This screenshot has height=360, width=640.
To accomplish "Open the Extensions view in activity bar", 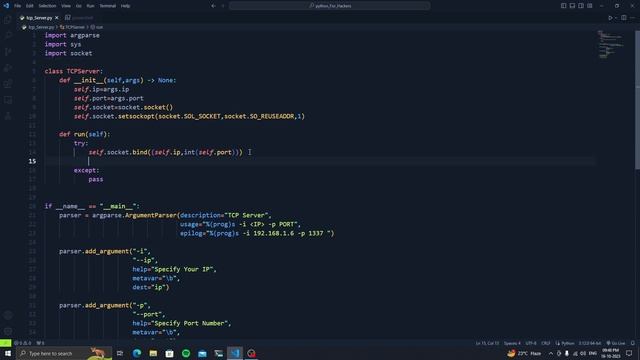I will pos(8,84).
